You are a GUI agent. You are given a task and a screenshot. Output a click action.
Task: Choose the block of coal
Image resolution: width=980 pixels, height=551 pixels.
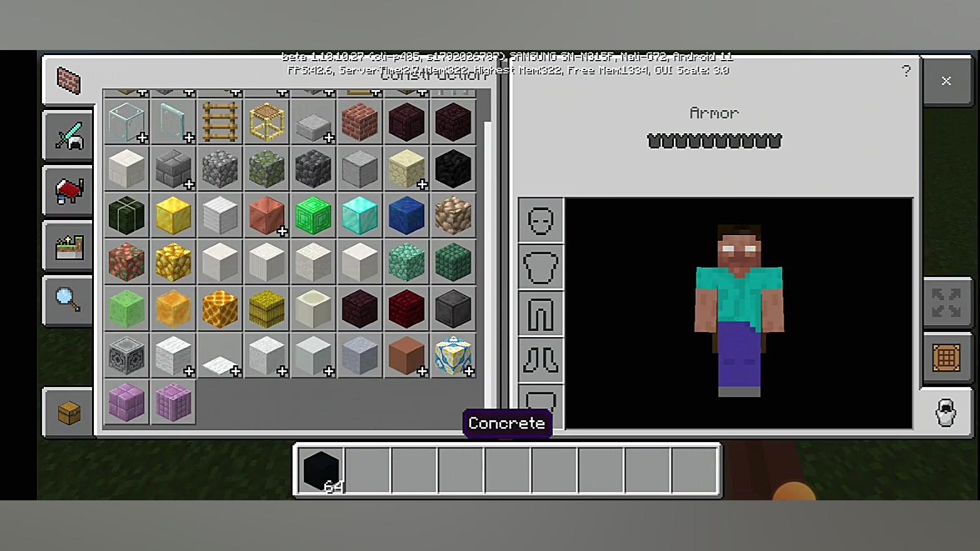(x=453, y=169)
